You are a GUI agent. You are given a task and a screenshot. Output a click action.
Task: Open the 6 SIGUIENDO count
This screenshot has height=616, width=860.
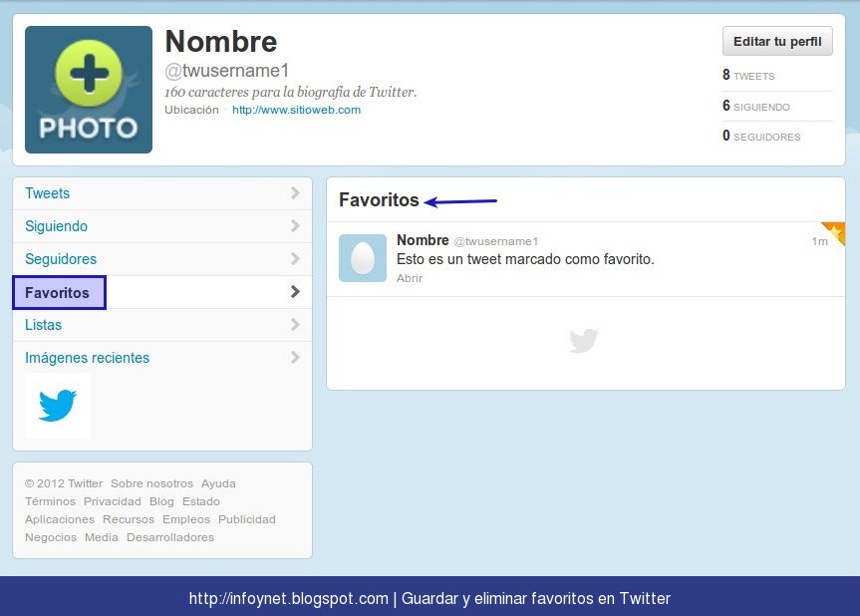point(755,106)
